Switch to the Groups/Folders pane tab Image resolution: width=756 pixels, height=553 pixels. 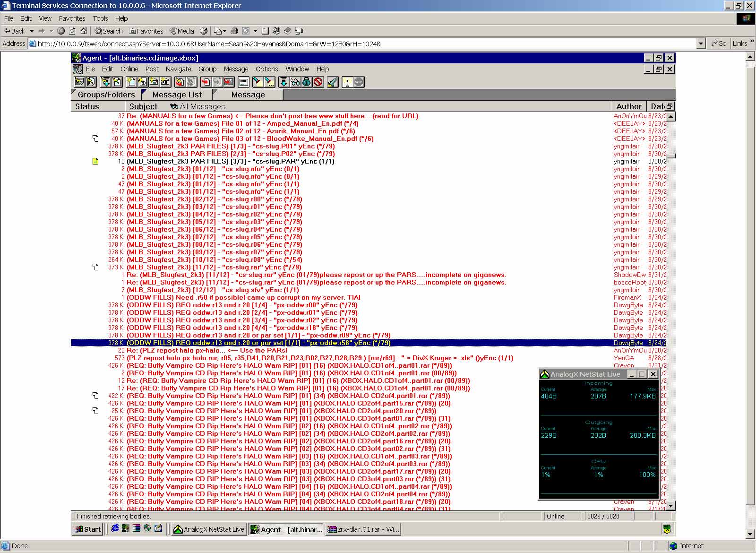point(106,95)
